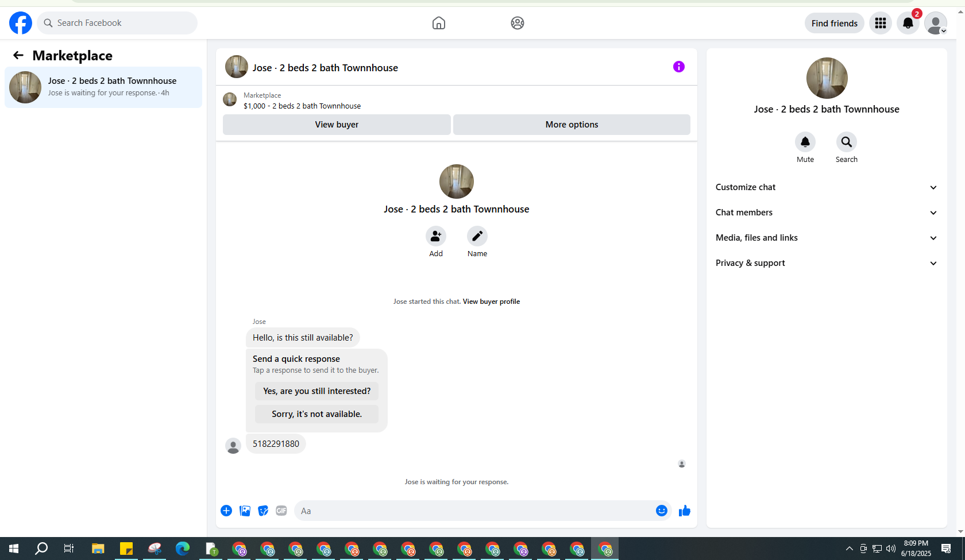Open the emoji picker
Viewport: 965px width, 560px height.
(x=662, y=511)
